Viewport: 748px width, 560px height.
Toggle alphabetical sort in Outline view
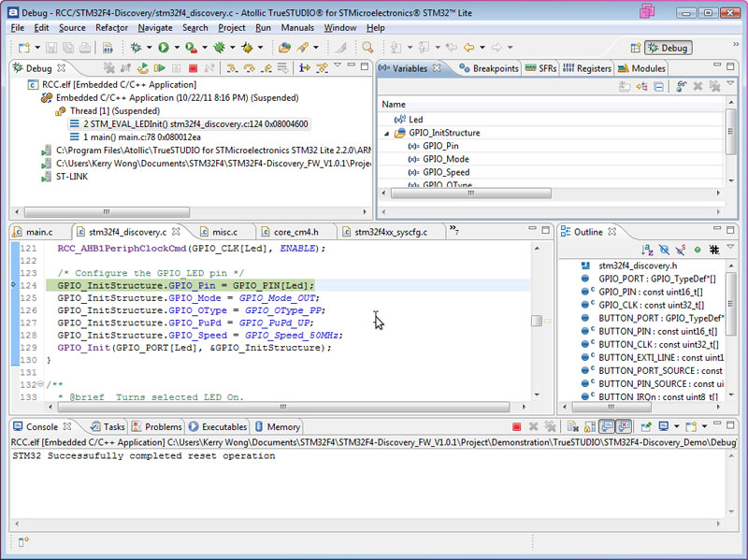pyautogui.click(x=647, y=251)
